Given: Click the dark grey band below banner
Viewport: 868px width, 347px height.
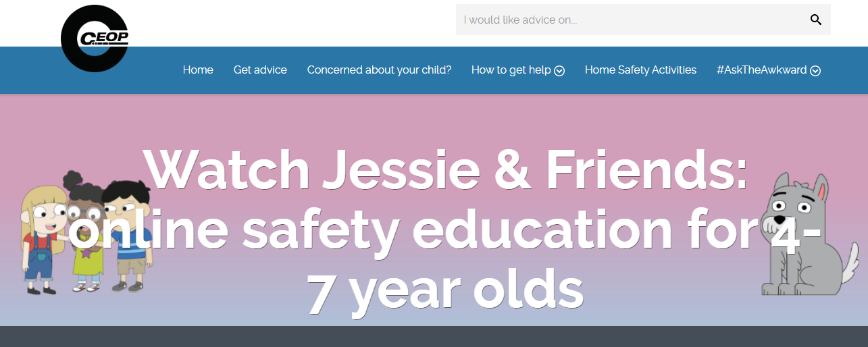Looking at the screenshot, I should (434, 336).
